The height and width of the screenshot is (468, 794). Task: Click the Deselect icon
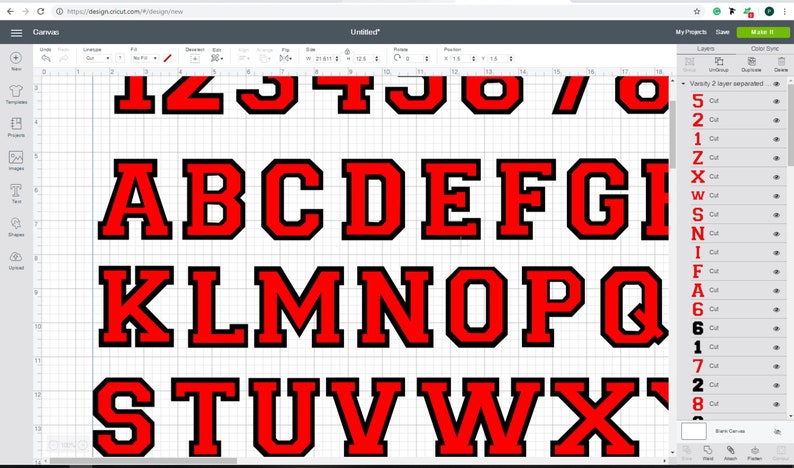pos(194,59)
